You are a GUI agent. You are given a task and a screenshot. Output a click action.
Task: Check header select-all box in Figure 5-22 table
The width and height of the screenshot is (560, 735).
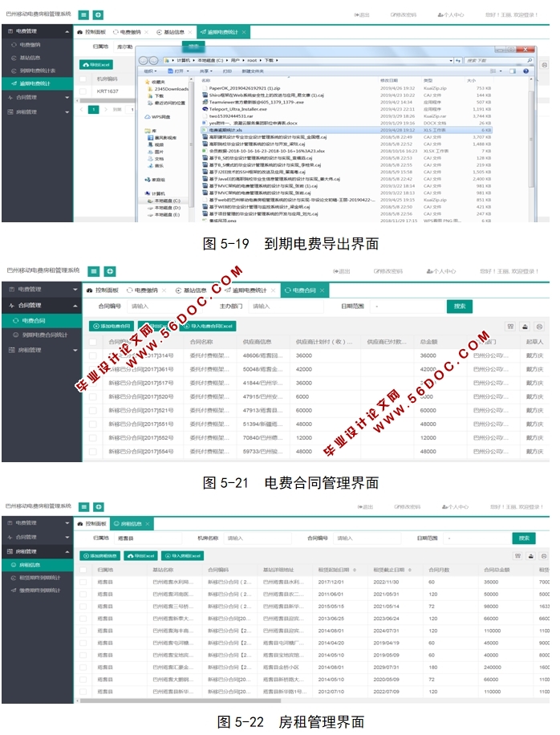pos(83,570)
